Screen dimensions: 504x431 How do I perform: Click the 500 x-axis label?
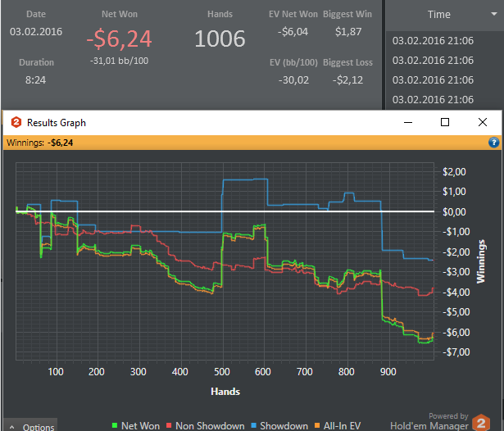[x=222, y=372]
